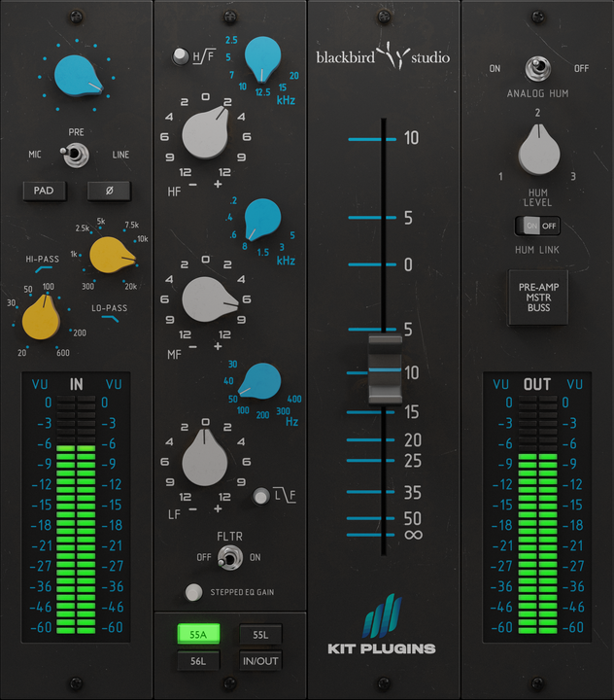
Task: Click the PRE-AMP MSTR BUSS button
Action: pyautogui.click(x=538, y=297)
